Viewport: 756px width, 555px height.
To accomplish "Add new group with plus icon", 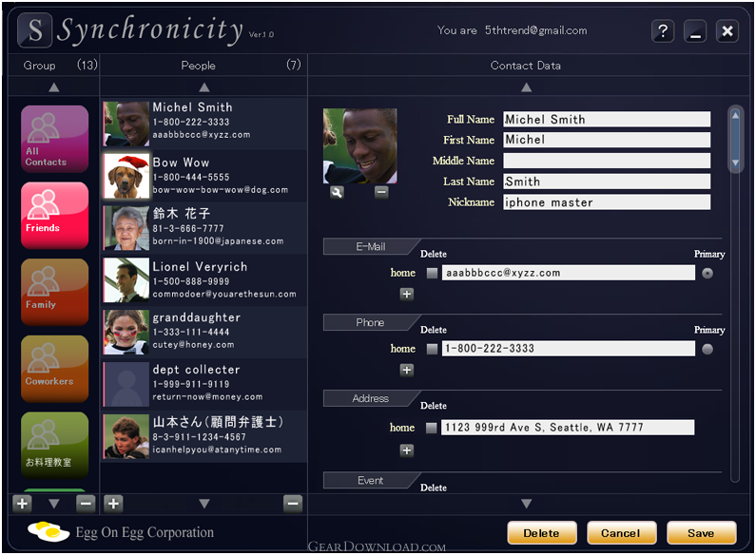I will pos(22,504).
